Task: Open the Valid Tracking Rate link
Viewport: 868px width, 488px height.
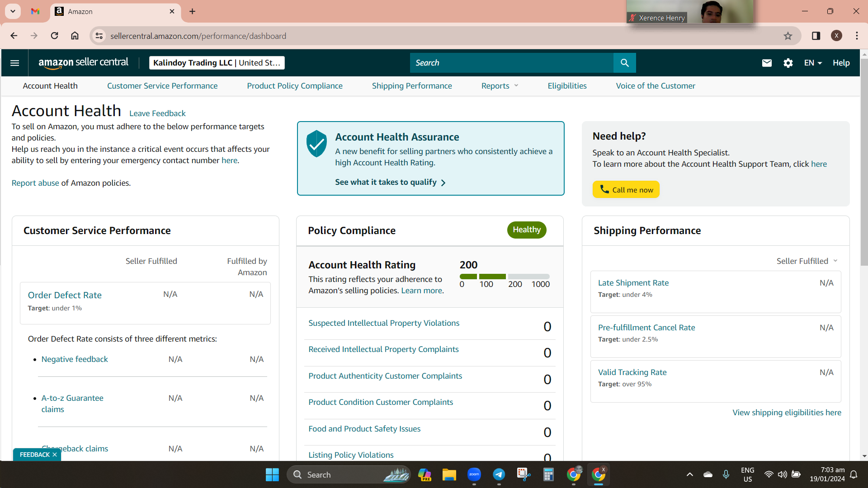Action: click(632, 372)
